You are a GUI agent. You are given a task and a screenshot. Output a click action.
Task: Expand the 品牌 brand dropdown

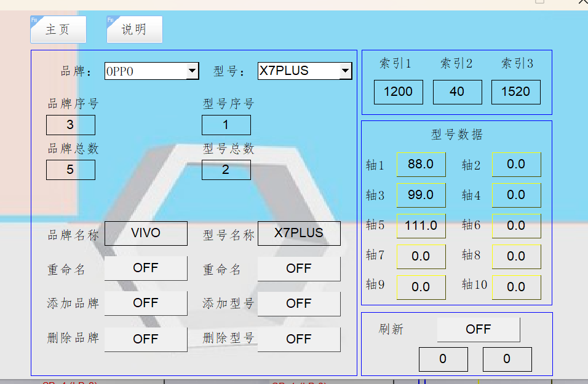[193, 71]
